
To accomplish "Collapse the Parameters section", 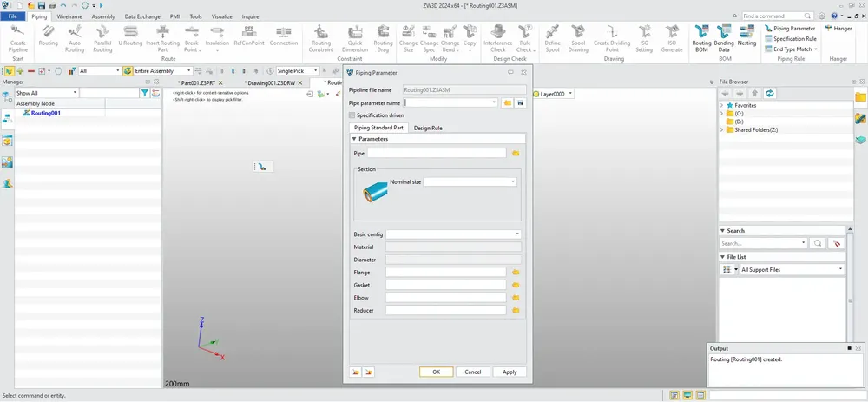I will (354, 139).
